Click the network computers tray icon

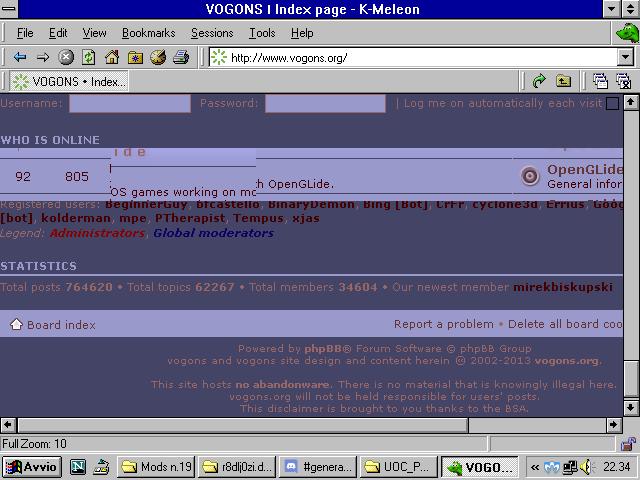click(x=569, y=467)
